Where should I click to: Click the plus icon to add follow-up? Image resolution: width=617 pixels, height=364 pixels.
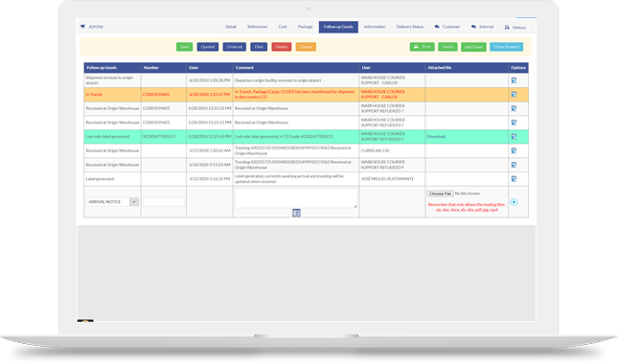pos(514,202)
